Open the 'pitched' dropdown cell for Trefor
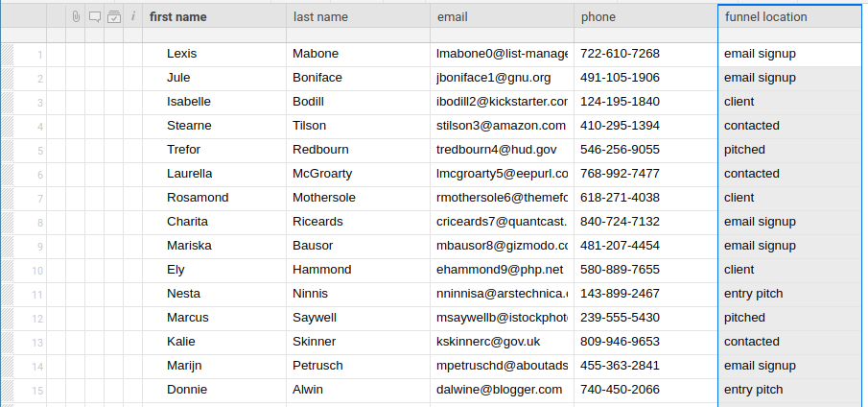 (x=788, y=150)
